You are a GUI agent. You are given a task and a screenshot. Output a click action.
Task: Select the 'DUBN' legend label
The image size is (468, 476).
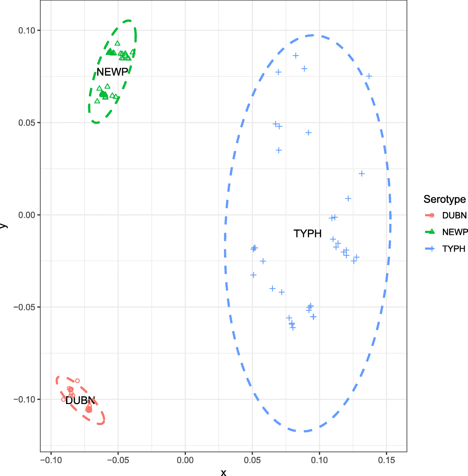pos(454,216)
